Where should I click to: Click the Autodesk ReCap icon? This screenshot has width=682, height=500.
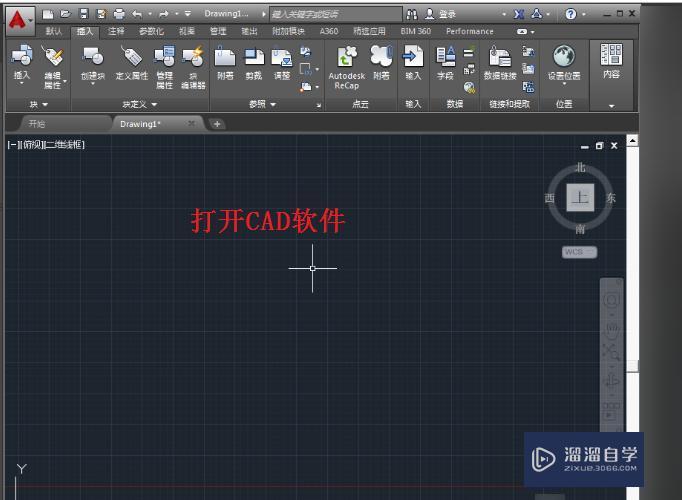point(347,57)
